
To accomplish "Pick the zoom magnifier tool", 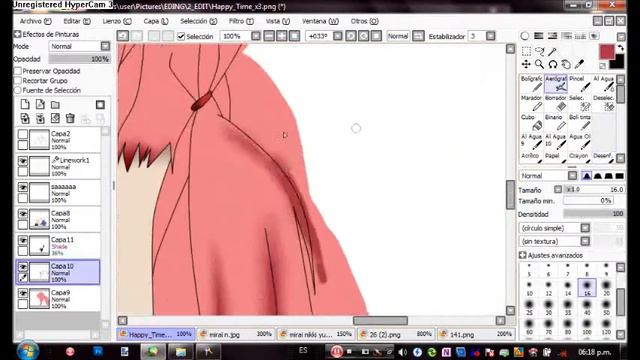I will pos(539,64).
